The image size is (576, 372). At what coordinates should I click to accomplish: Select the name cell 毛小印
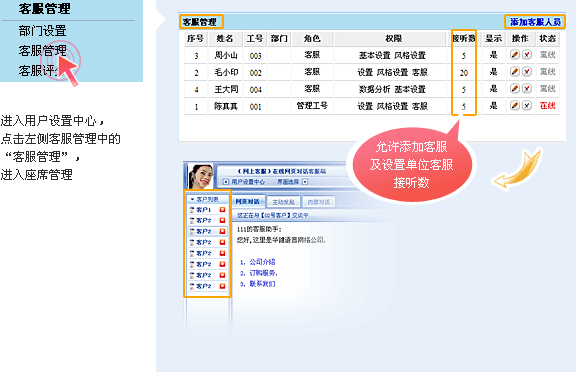pos(226,72)
